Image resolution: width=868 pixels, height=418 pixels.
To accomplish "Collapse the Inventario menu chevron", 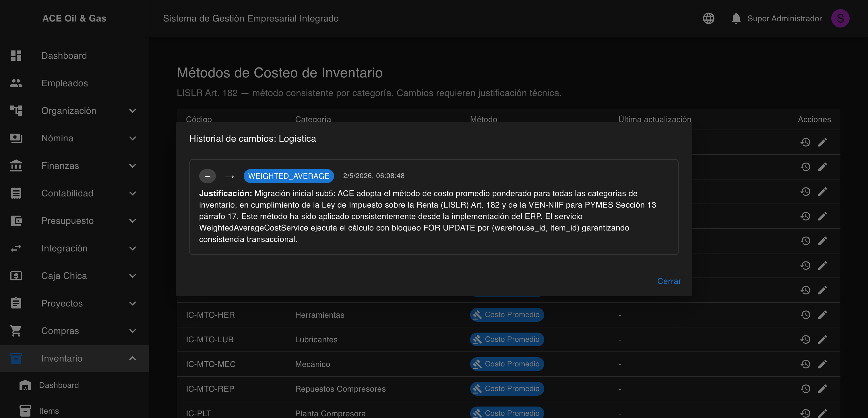I will coord(133,358).
